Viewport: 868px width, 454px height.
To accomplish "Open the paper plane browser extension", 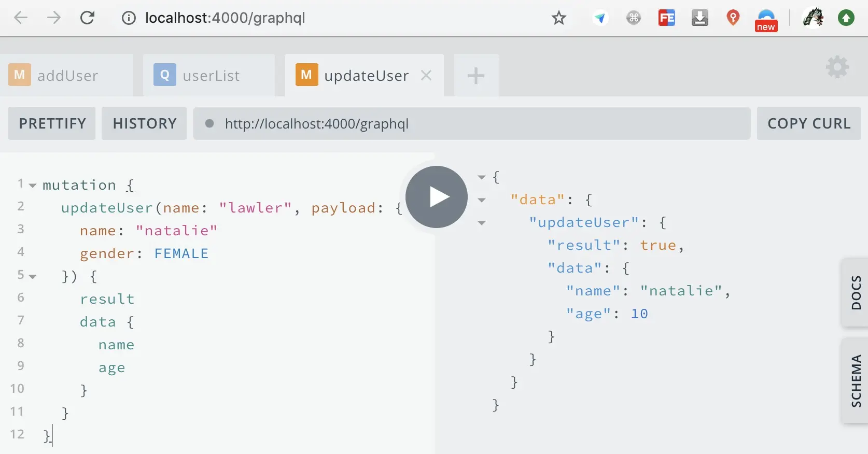I will (x=600, y=18).
